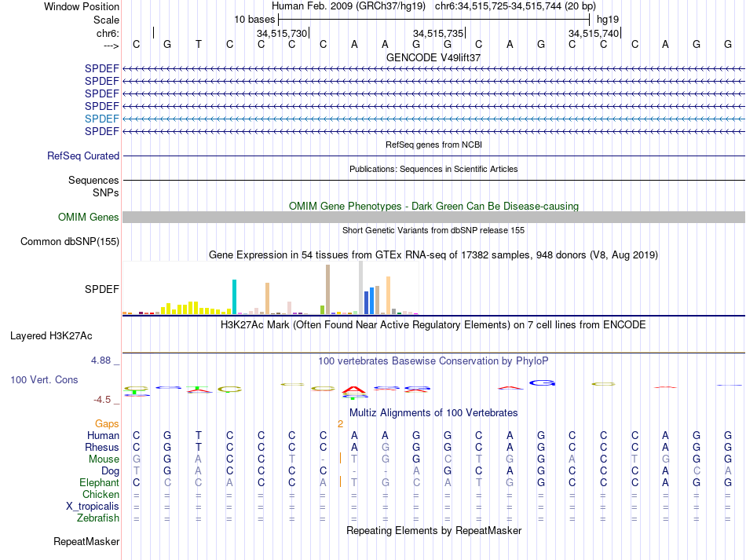Open the GTEx Gene Expression track title
Image resolution: width=746 pixels, height=560 pixels.
point(433,255)
